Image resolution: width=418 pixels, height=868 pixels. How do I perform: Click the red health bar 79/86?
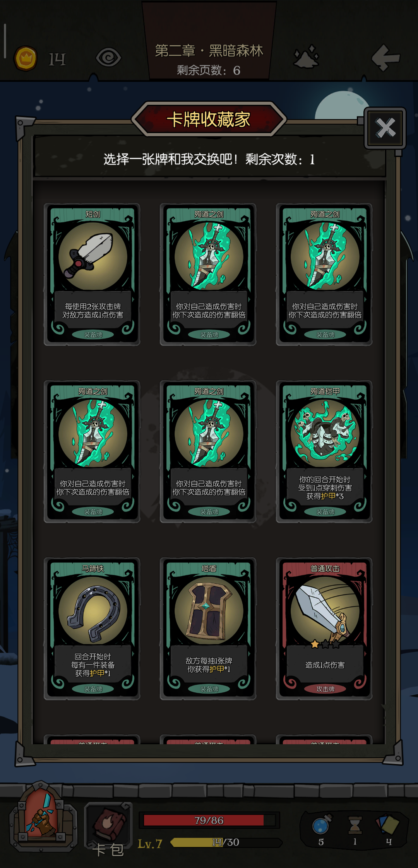click(209, 820)
